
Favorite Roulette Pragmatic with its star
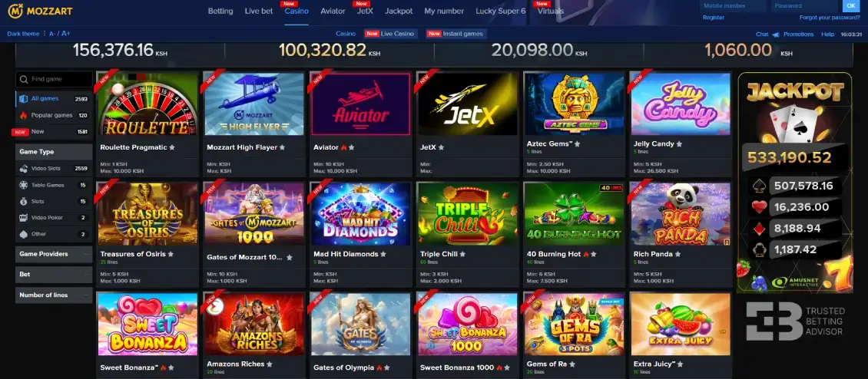coord(172,148)
